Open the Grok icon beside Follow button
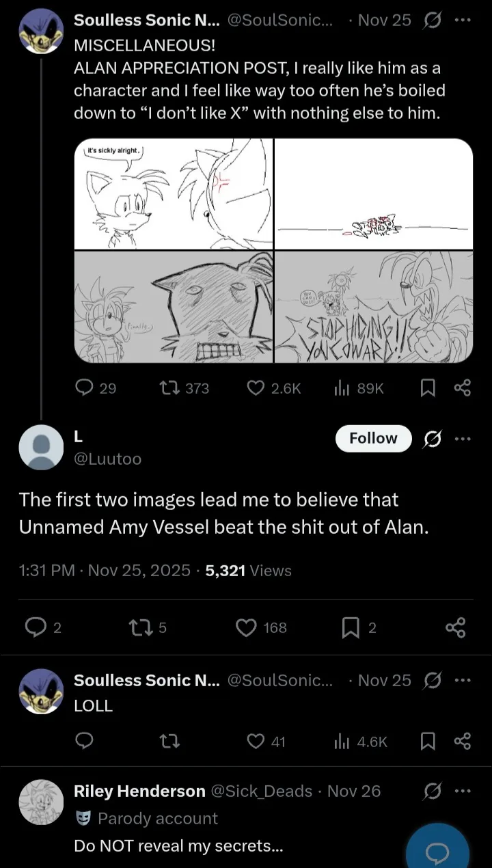 pos(432,439)
